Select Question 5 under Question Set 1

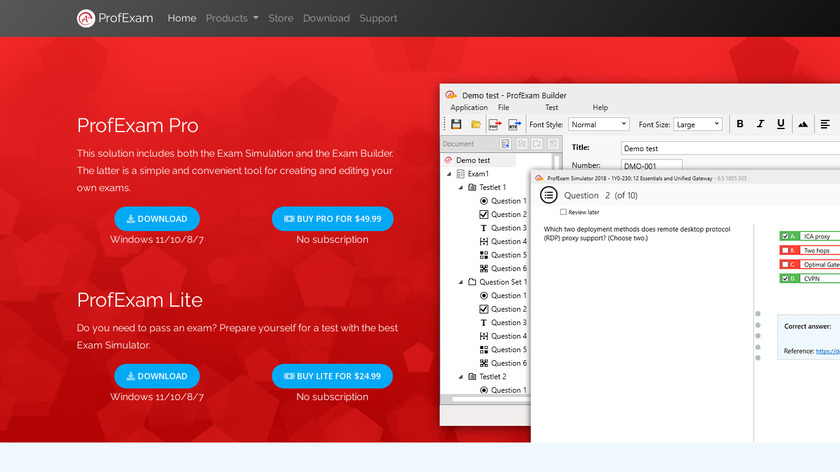[x=509, y=350]
